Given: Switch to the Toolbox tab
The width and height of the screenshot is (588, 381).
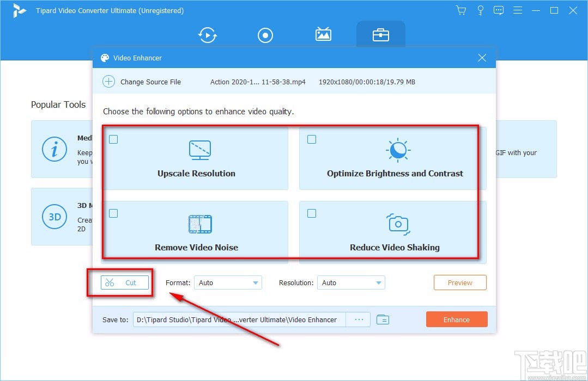Looking at the screenshot, I should coord(380,35).
